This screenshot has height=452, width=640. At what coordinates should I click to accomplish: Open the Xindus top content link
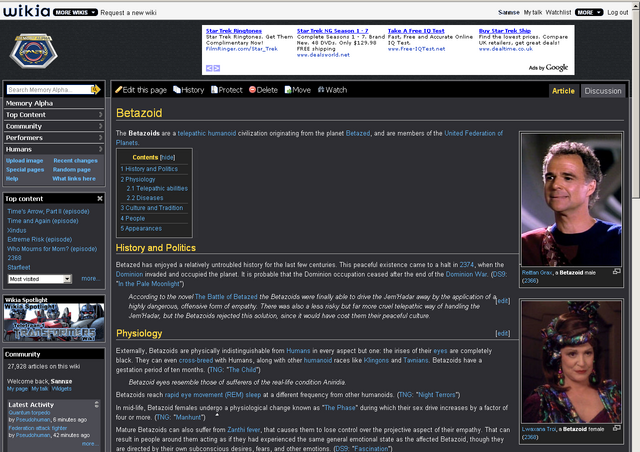[x=17, y=230]
